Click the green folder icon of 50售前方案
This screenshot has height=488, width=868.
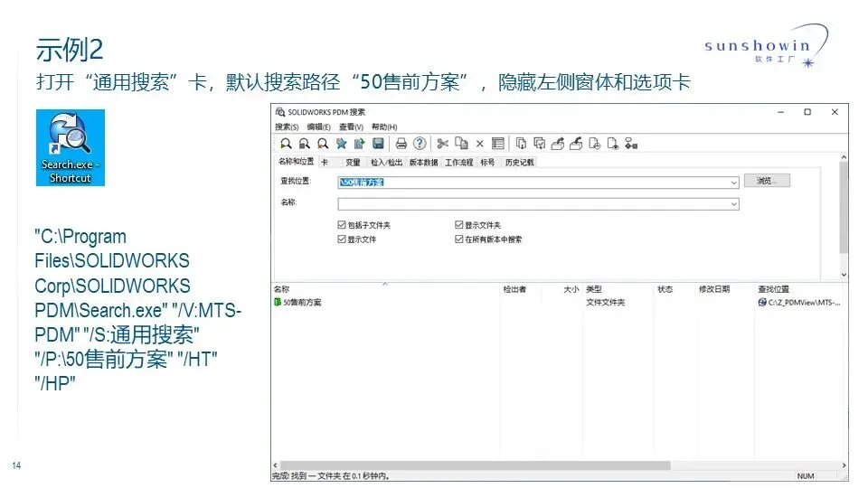point(278,302)
